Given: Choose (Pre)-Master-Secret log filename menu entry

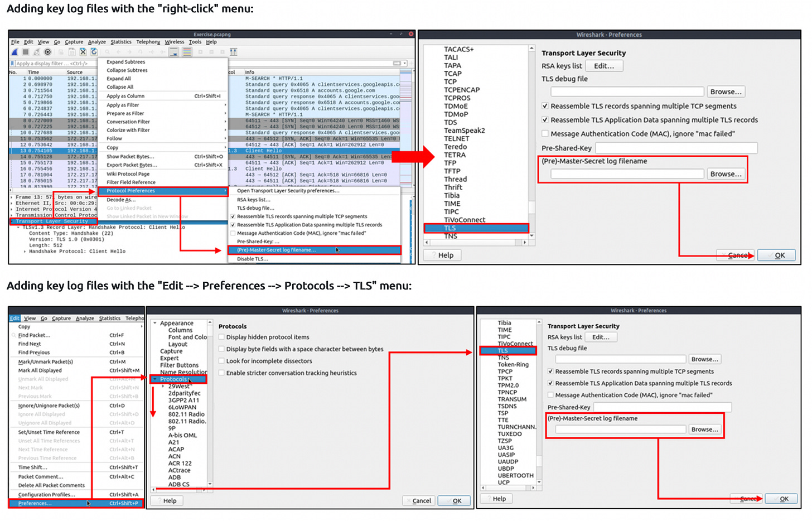Looking at the screenshot, I should [x=315, y=250].
